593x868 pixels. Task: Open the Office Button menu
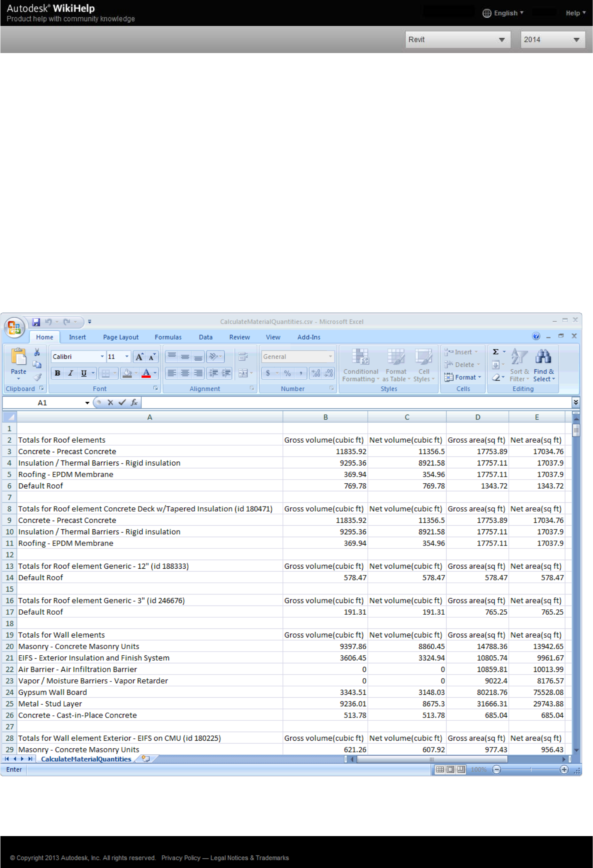point(14,327)
